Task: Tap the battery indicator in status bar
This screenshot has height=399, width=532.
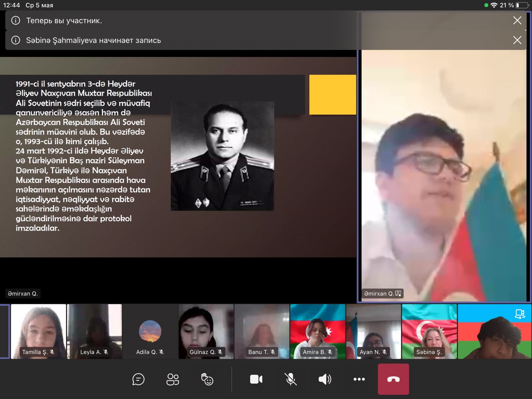Action: [522, 5]
